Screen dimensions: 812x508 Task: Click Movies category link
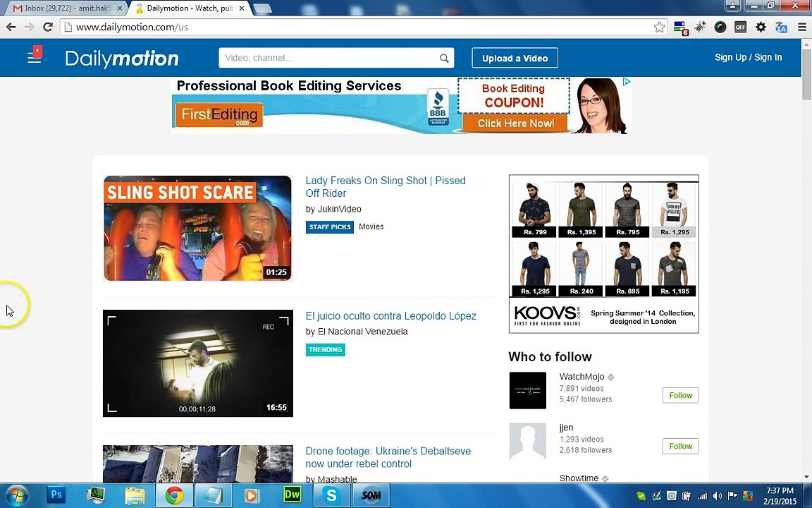[371, 226]
